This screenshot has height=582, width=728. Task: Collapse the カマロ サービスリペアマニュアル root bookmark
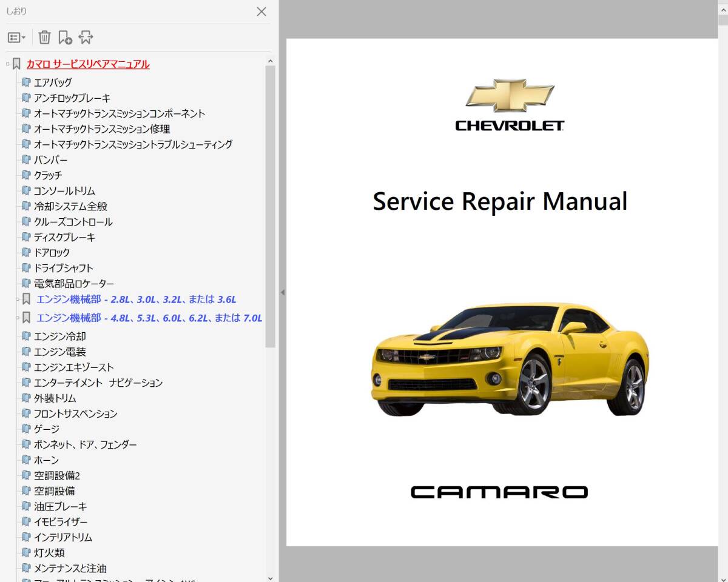tap(7, 64)
